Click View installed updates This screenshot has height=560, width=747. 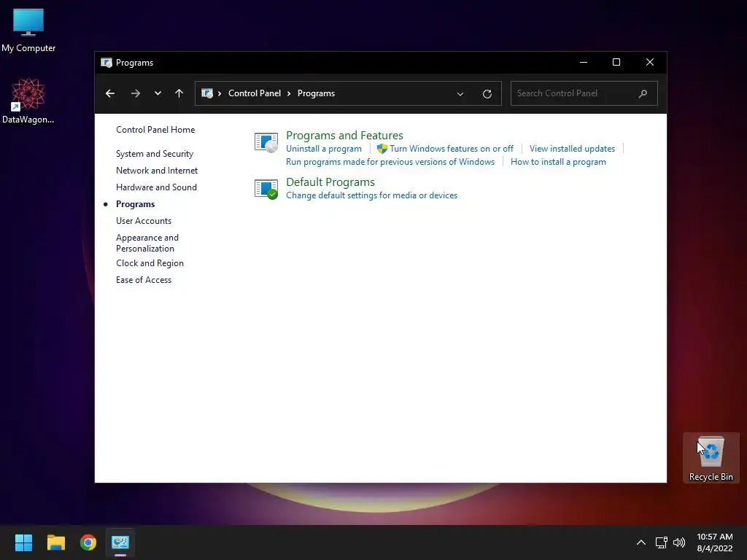click(572, 149)
